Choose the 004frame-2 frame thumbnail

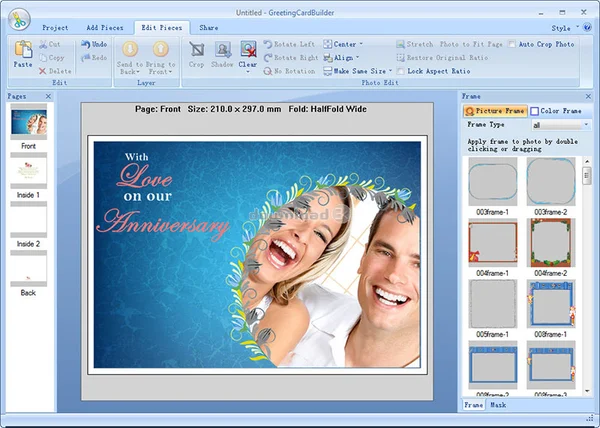551,242
